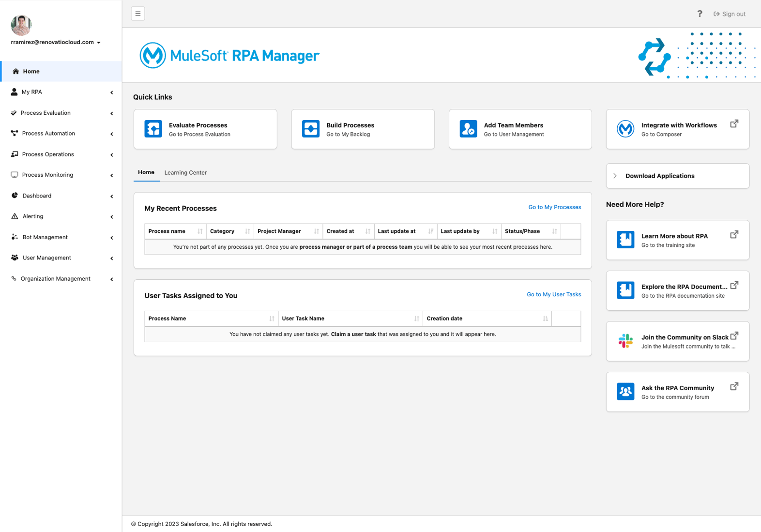Open the help question mark icon
This screenshot has height=532, width=761.
(x=700, y=14)
